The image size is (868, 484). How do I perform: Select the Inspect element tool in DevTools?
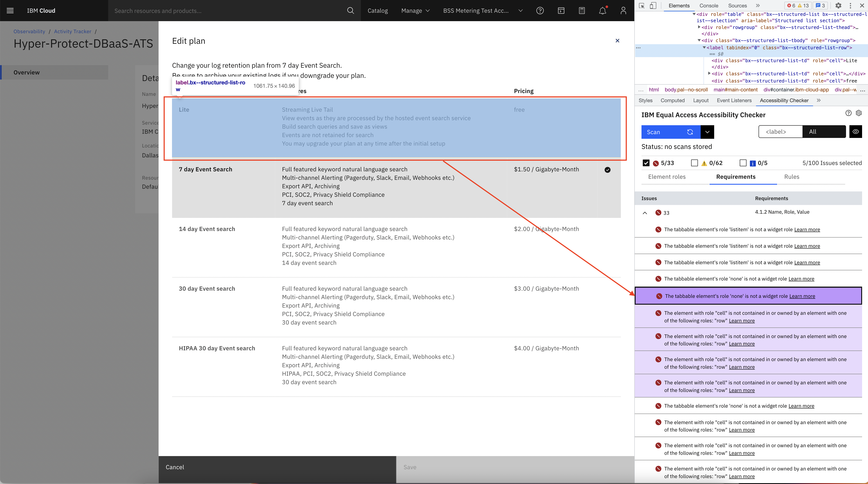642,6
